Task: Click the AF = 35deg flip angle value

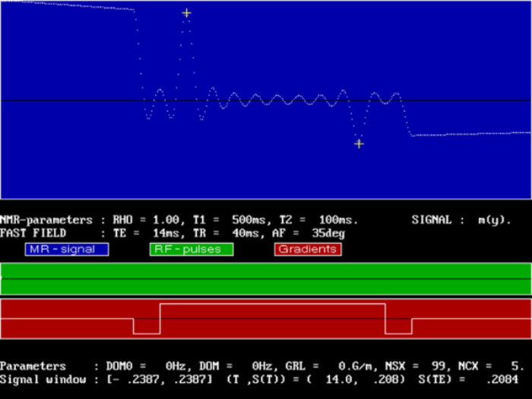Action: (309, 233)
